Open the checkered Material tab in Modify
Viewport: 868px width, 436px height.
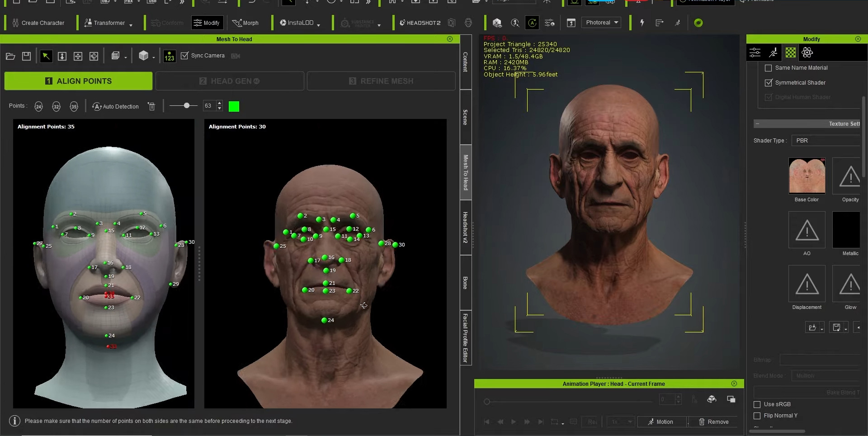click(x=790, y=53)
